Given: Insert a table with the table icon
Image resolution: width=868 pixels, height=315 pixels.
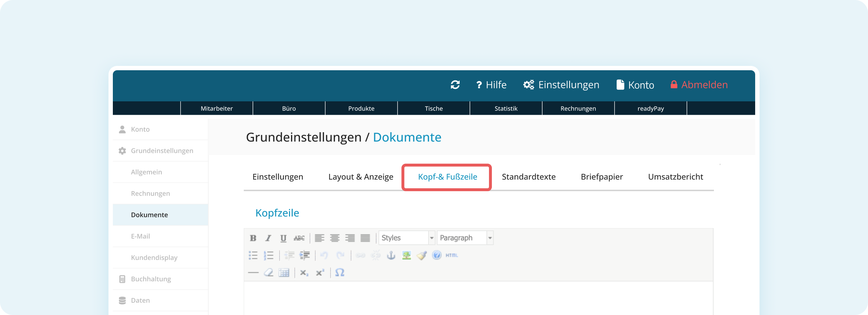Looking at the screenshot, I should pyautogui.click(x=284, y=273).
